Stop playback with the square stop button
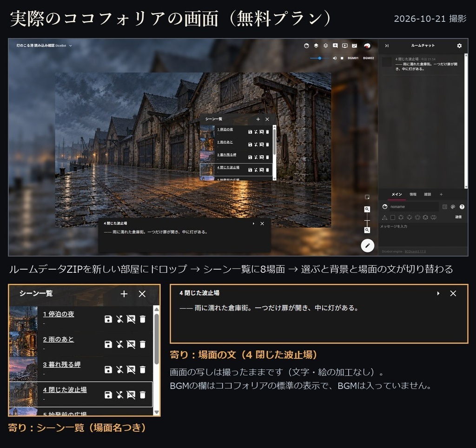 coord(342,58)
